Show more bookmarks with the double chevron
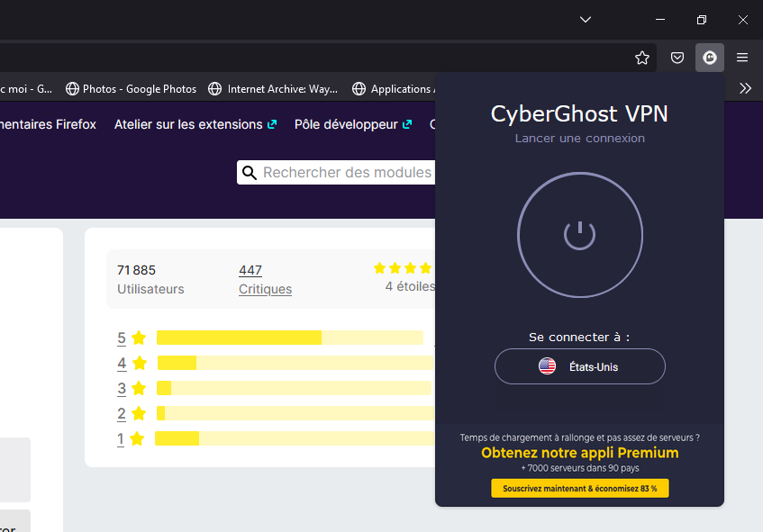This screenshot has width=763, height=532. click(745, 88)
